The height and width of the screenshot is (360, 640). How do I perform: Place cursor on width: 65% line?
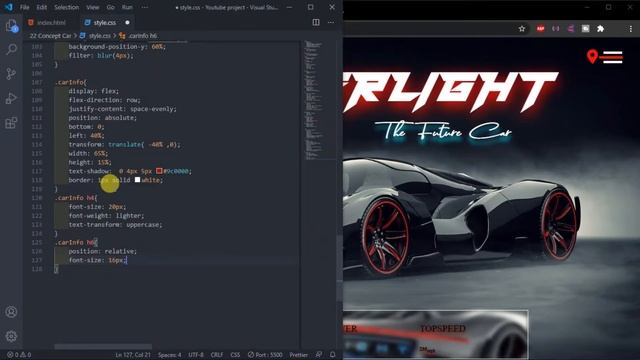88,153
